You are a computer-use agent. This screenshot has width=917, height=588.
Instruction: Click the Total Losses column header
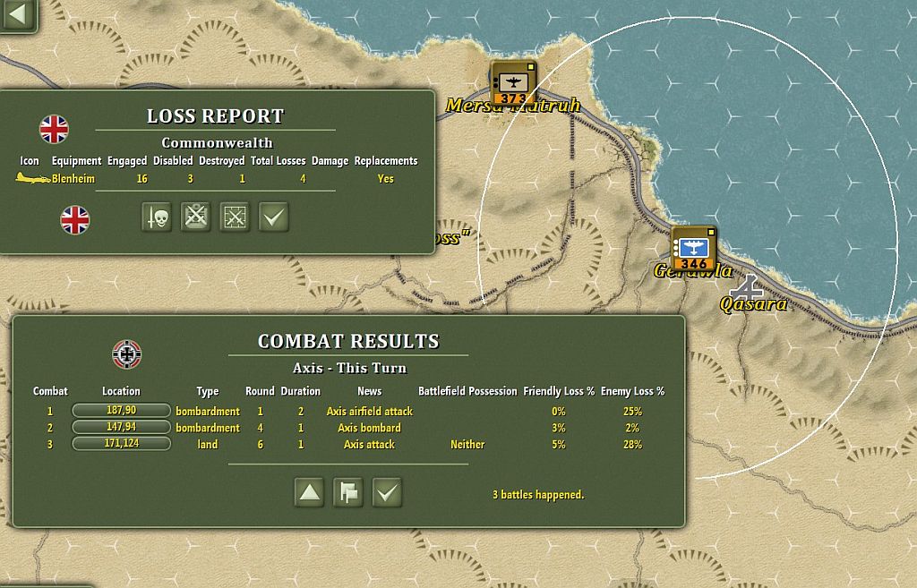point(279,161)
